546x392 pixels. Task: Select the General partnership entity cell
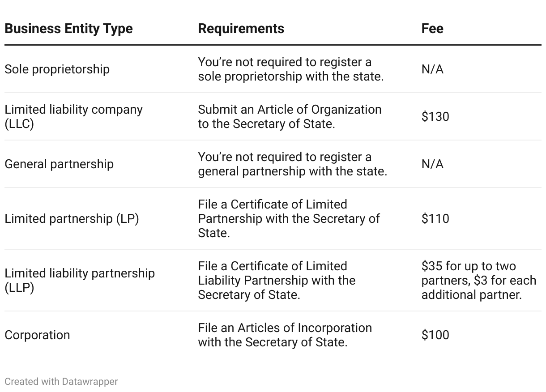point(59,164)
